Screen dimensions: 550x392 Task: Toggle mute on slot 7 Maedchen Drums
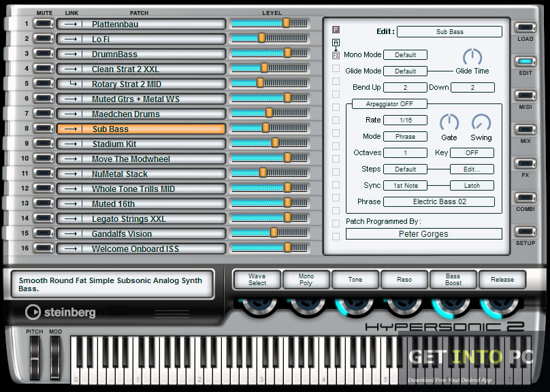[44, 114]
